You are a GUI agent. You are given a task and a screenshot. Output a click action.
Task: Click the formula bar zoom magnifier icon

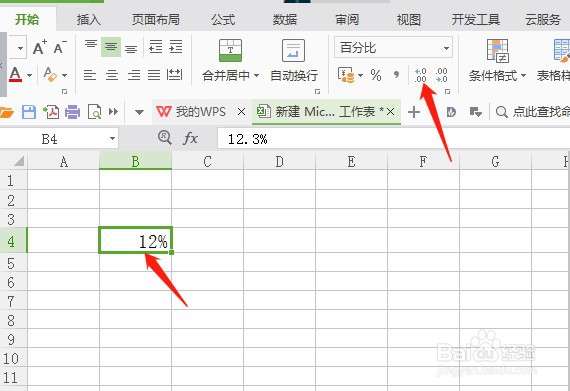point(165,138)
